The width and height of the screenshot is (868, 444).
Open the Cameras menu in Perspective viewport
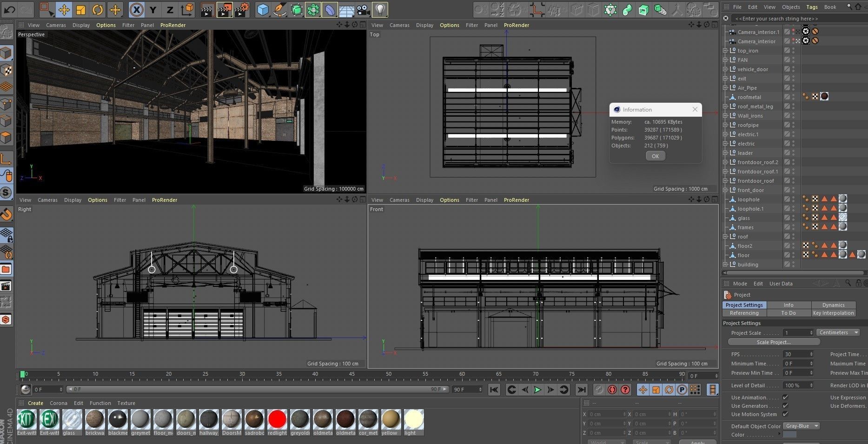56,25
